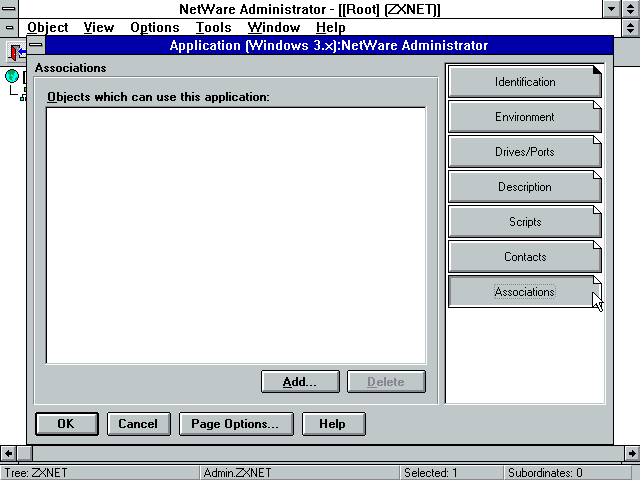Select the Associations page button

click(x=524, y=291)
